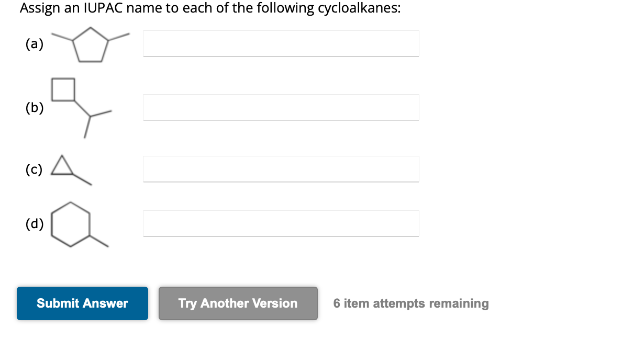Click the (b) label

pyautogui.click(x=35, y=108)
